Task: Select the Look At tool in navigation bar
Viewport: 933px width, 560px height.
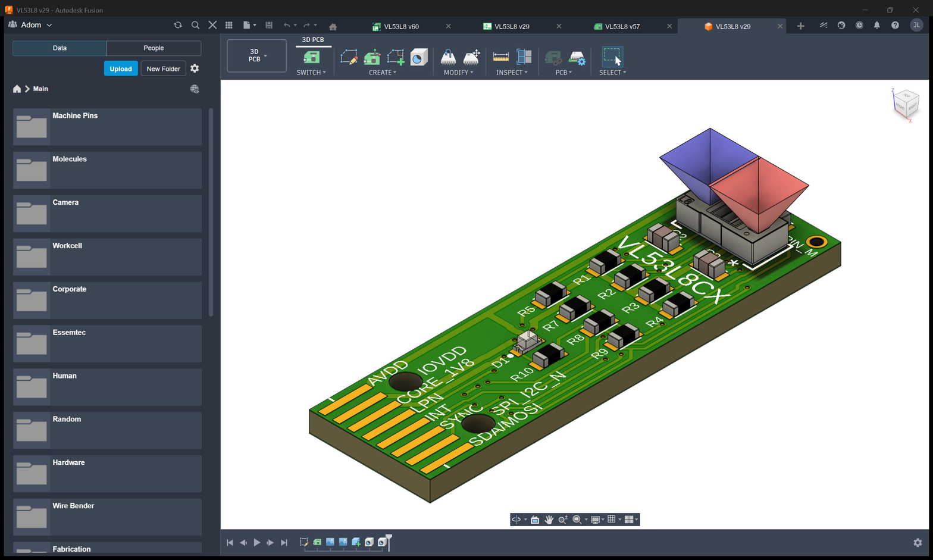Action: [x=535, y=520]
